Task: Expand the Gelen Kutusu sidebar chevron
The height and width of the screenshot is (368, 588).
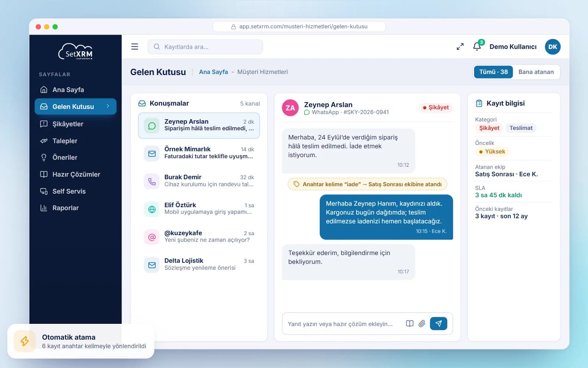Action: pos(108,106)
